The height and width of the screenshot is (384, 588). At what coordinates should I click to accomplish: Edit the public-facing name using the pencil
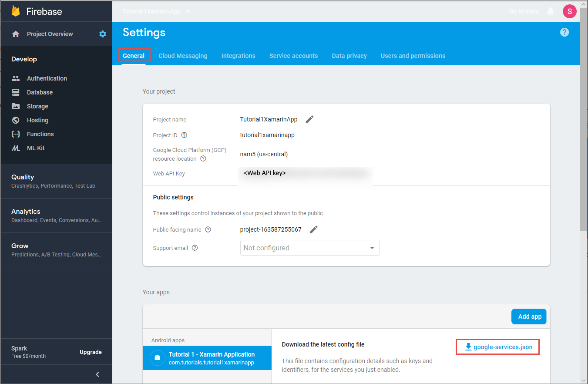[x=313, y=229]
